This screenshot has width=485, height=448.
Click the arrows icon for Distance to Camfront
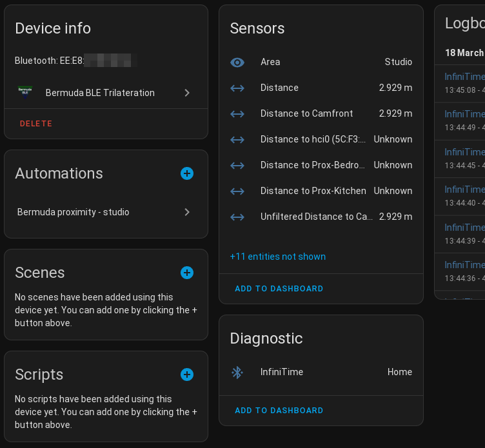click(237, 113)
